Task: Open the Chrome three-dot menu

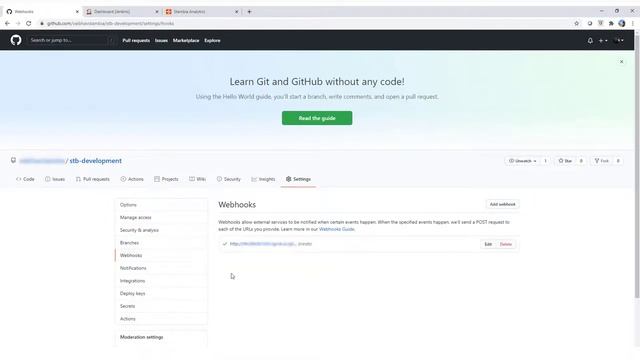Action: (x=632, y=23)
